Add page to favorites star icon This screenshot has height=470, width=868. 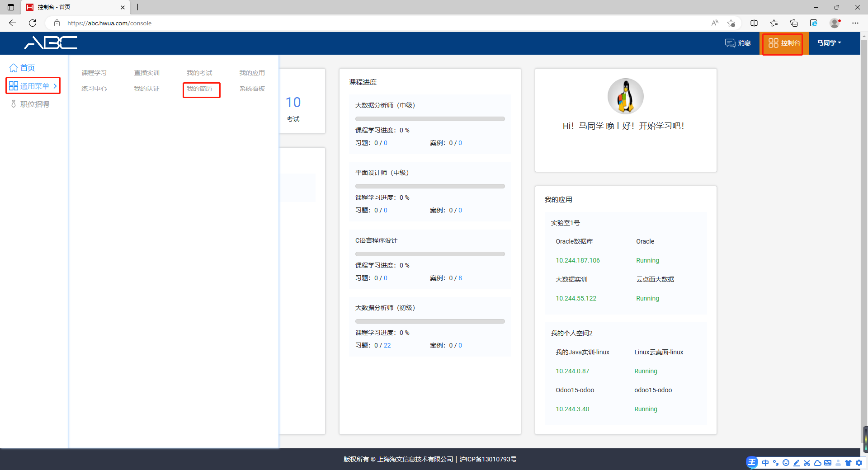coord(731,23)
